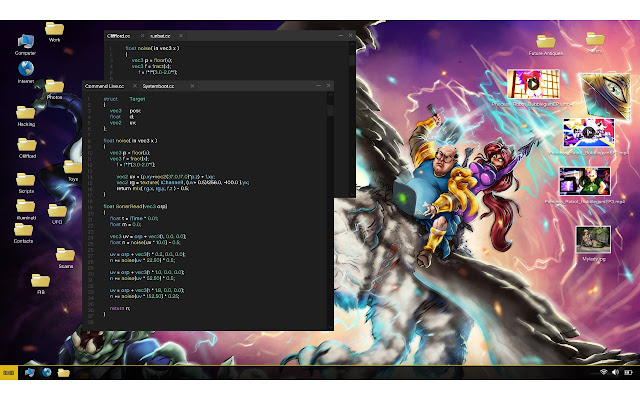Image resolution: width=640 pixels, height=400 pixels.
Task: Open the Scans folder
Action: [65, 255]
